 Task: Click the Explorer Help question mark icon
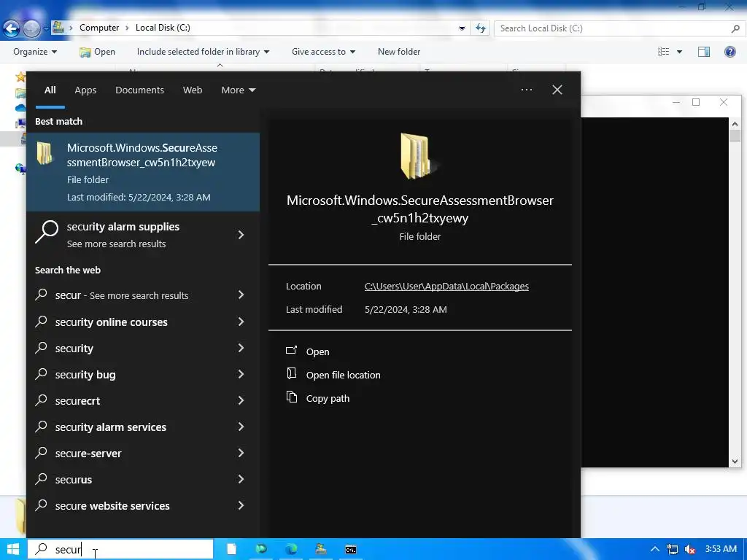(729, 52)
